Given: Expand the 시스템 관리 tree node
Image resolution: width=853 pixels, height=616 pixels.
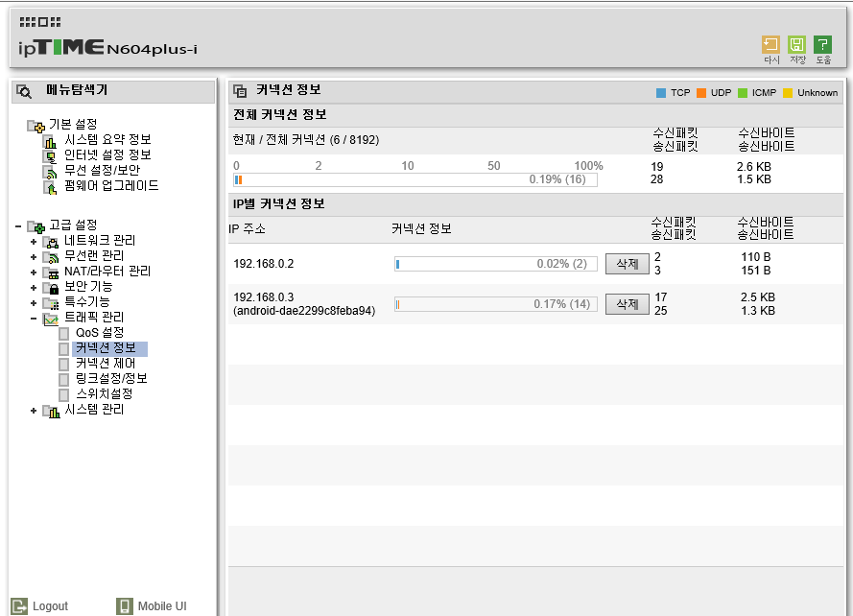Looking at the screenshot, I should 34,411.
